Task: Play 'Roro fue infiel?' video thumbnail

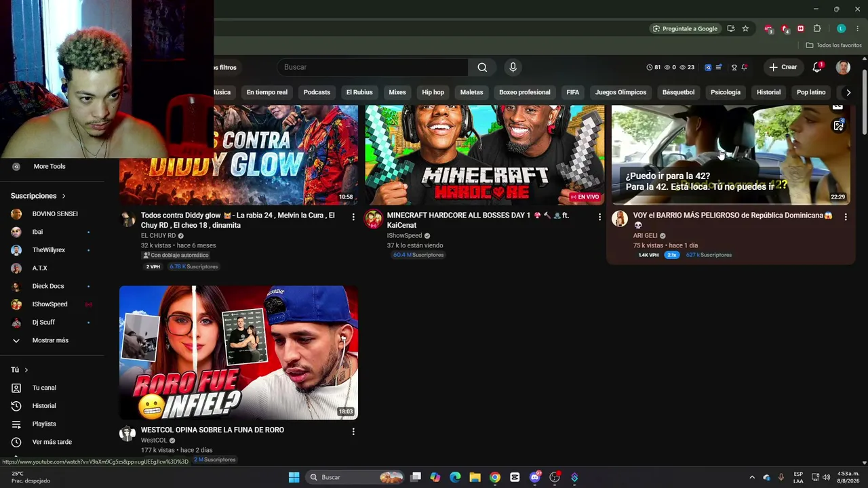Action: point(239,352)
